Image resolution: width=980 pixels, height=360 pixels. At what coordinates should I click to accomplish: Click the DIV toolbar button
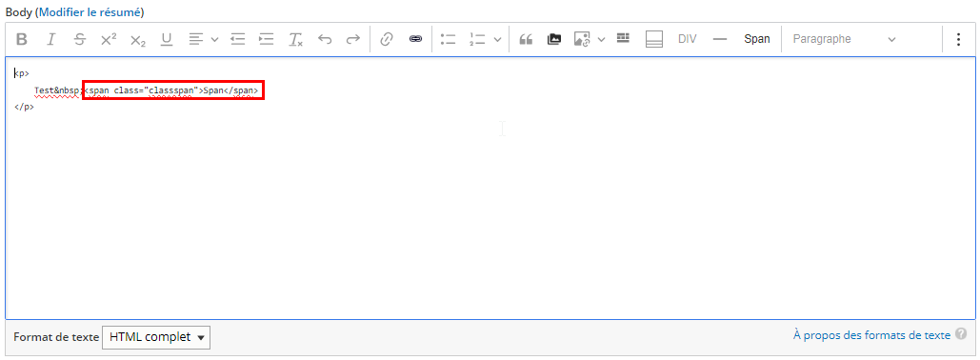point(688,39)
